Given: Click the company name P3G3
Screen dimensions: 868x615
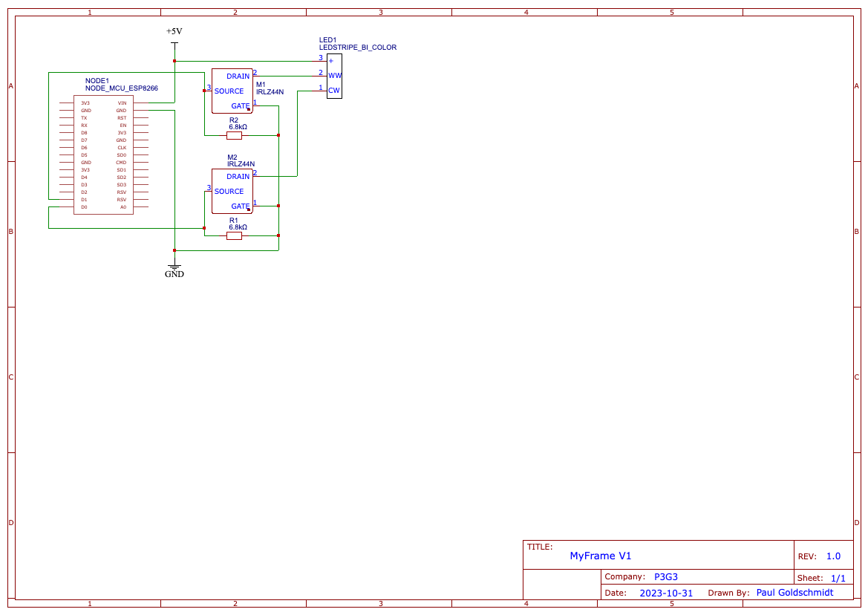Looking at the screenshot, I should (x=665, y=576).
